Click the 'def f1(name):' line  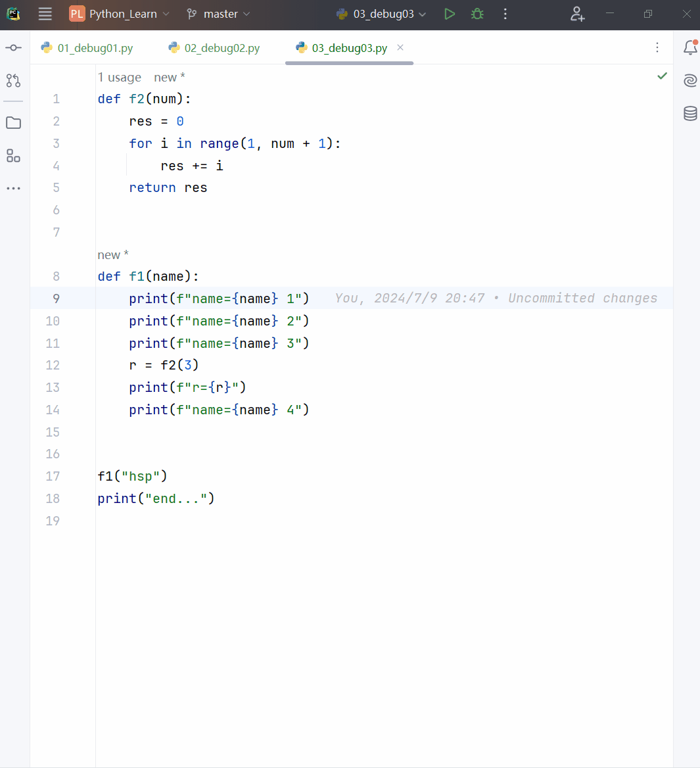point(149,277)
